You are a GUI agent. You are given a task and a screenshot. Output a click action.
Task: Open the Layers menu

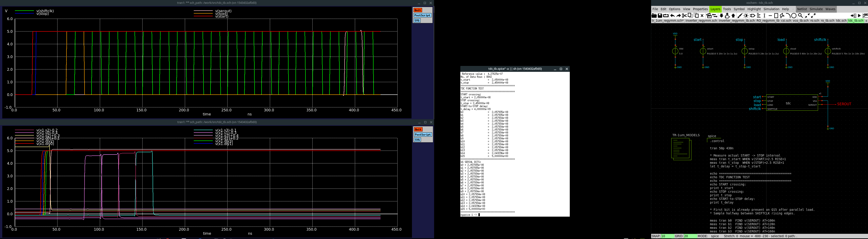coord(715,9)
